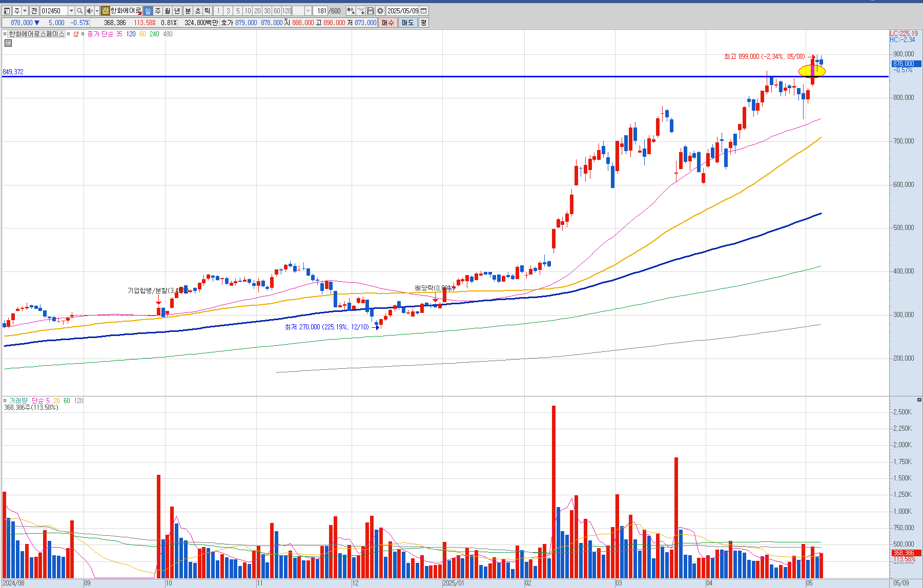Click the data table grid icon
Viewport: 923px width, 588px height.
[x=8, y=43]
